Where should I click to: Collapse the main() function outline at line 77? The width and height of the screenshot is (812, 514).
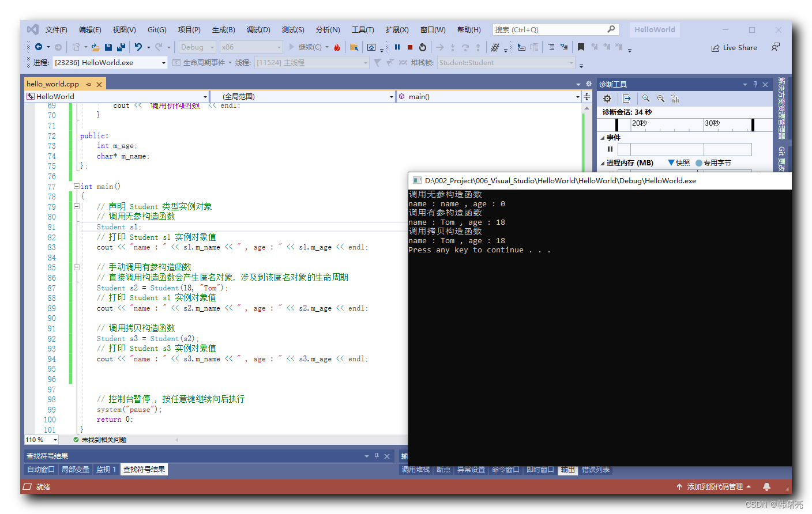[x=76, y=186]
